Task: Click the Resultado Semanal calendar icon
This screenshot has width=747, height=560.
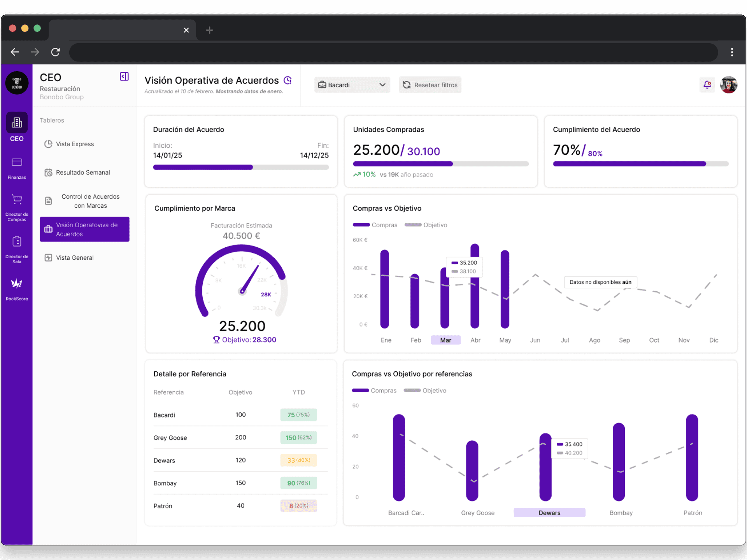Action: click(x=48, y=172)
